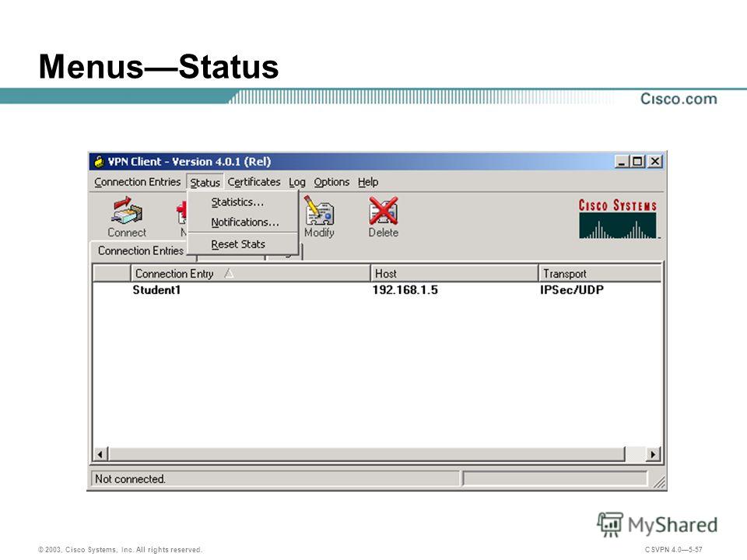Maximize the VPN Client window
Viewport: 747px width, 560px height.
click(637, 162)
